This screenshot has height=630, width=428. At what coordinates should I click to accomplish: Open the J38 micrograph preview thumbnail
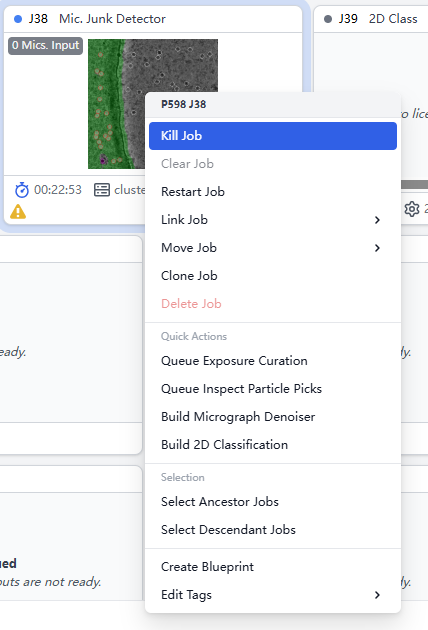tap(117, 104)
